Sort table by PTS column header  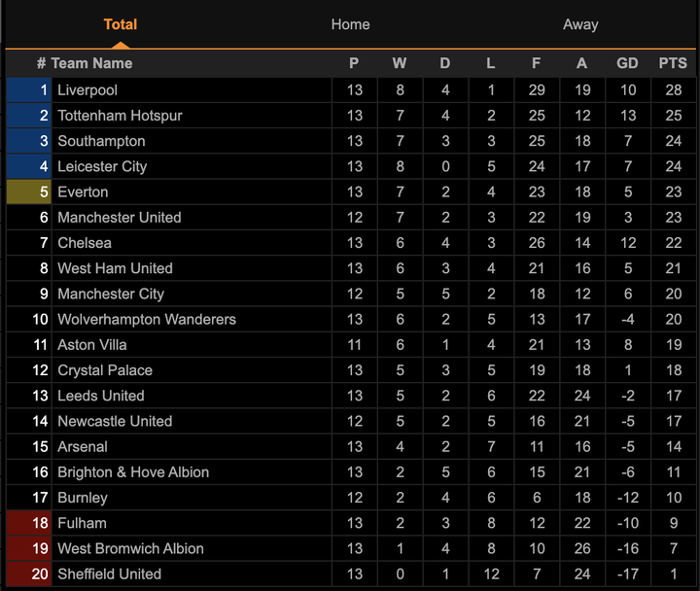(x=672, y=63)
